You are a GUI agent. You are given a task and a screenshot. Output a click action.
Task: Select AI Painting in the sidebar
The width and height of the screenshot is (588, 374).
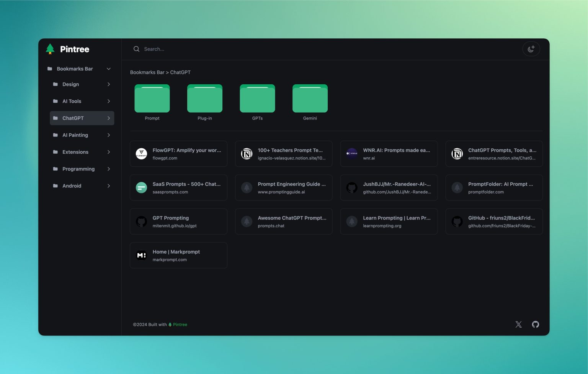point(75,135)
